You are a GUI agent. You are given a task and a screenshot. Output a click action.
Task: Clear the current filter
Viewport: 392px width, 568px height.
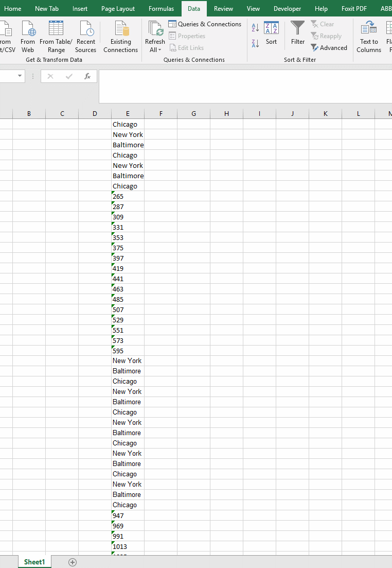pyautogui.click(x=323, y=24)
